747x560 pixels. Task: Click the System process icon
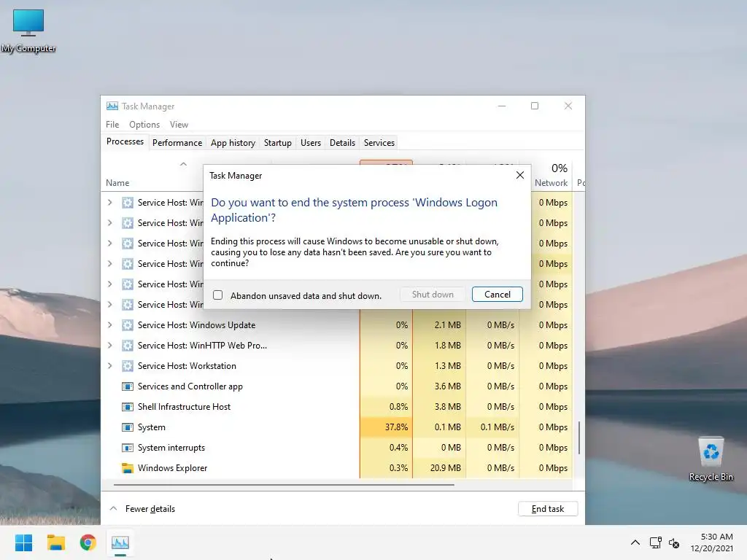tap(127, 427)
